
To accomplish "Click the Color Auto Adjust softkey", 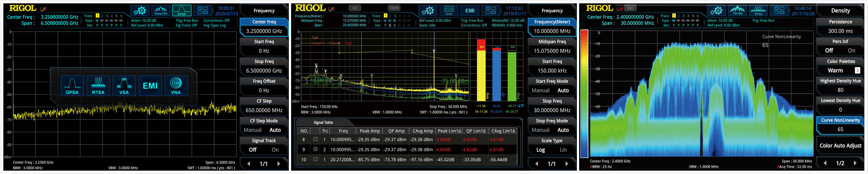I will [x=840, y=146].
